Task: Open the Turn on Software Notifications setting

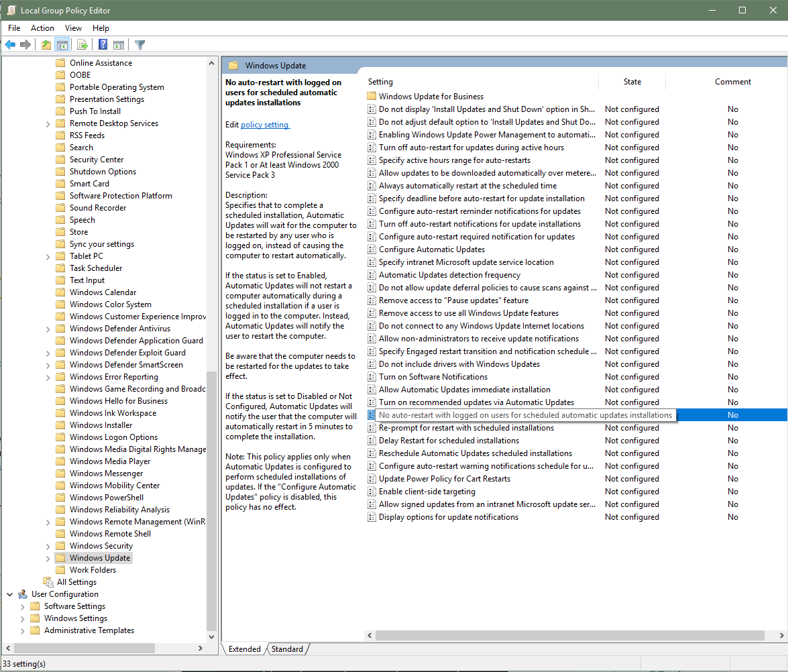Action: [433, 376]
